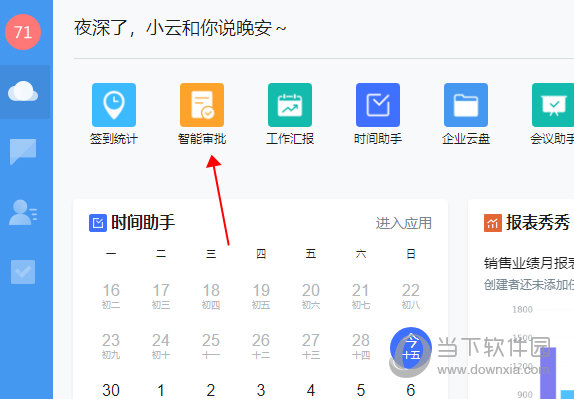Select calendar date 20 初六
The height and width of the screenshot is (399, 574).
[311, 296]
